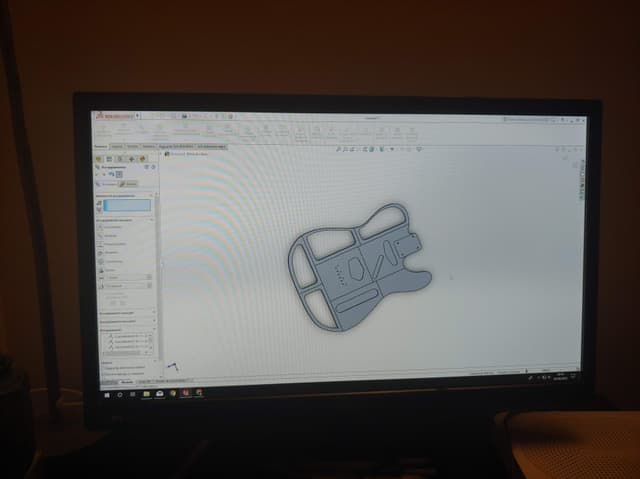Expand the Advanced Mates section
Viewport: 640px width, 479px height.
[x=127, y=313]
